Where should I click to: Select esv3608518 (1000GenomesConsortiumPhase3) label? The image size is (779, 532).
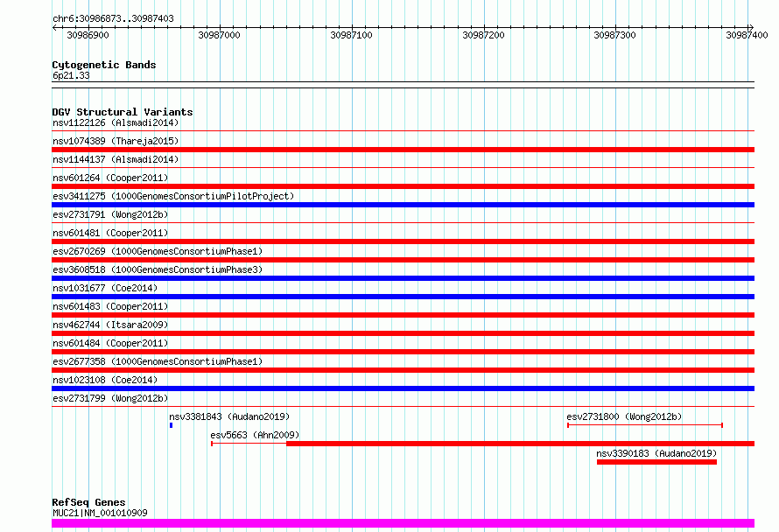[158, 269]
